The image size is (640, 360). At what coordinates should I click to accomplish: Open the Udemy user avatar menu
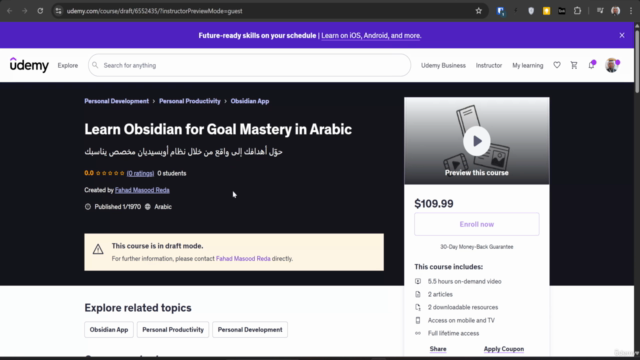(x=612, y=65)
